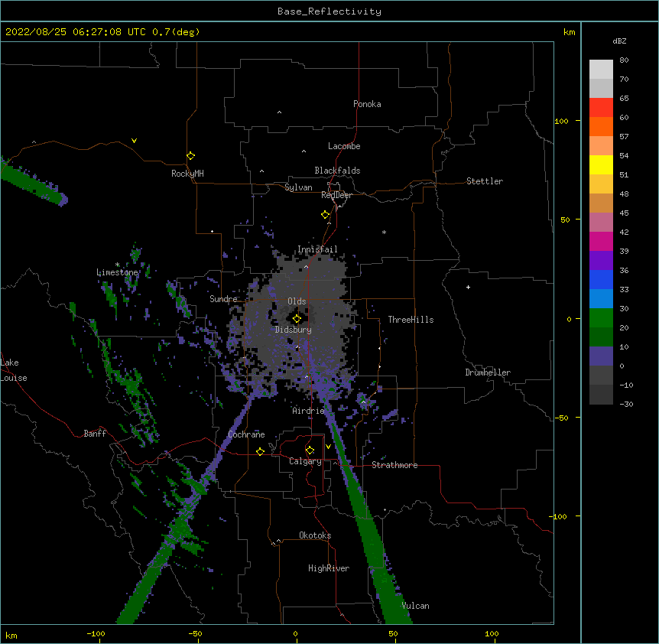
Task: Click the bright green 20-30 dBZ swatch
Action: (x=601, y=318)
